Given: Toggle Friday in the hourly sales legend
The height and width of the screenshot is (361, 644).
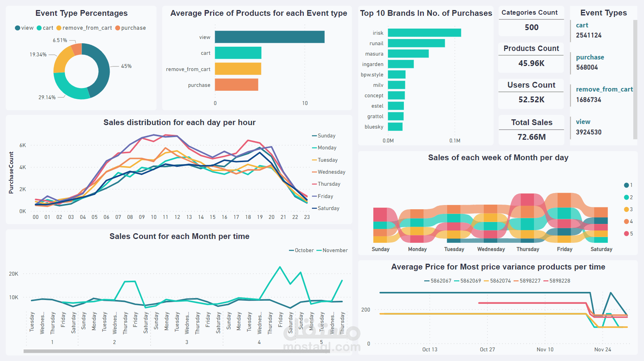Looking at the screenshot, I should coord(323,196).
